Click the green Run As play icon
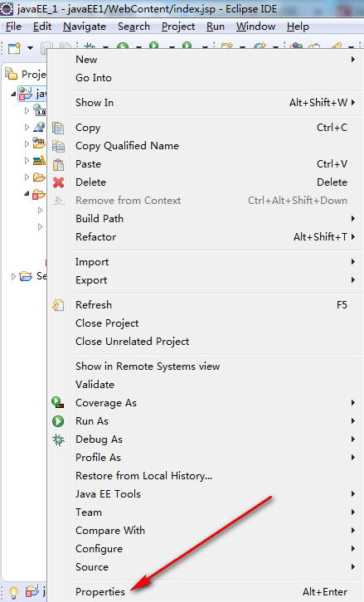Viewport: 364px width, 602px height. coord(58,421)
